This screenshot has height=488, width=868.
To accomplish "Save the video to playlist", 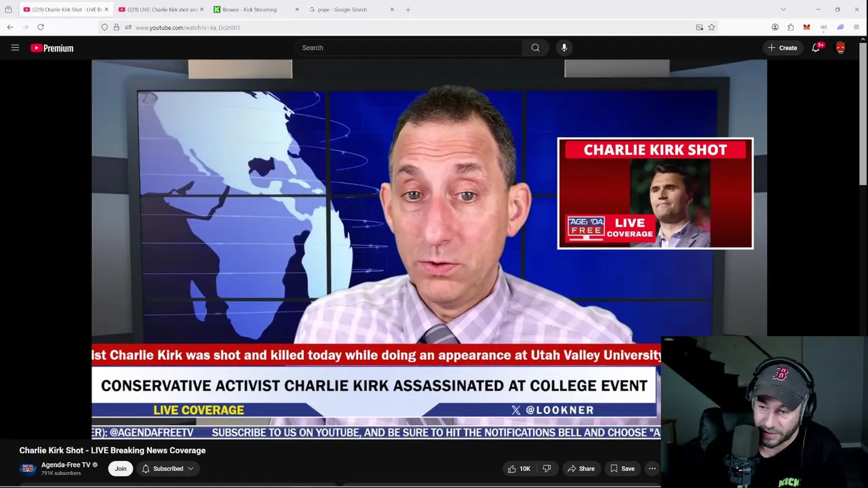I will 622,468.
